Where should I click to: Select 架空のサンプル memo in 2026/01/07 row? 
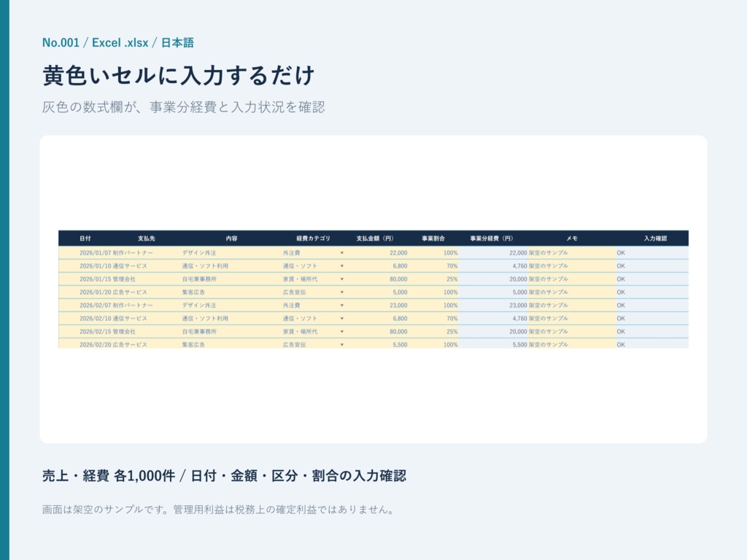pyautogui.click(x=549, y=253)
